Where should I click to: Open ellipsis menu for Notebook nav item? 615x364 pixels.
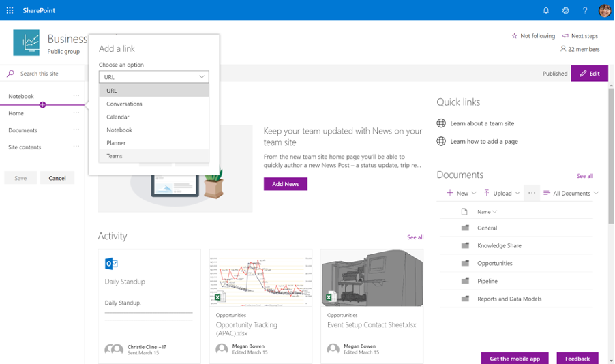(76, 95)
